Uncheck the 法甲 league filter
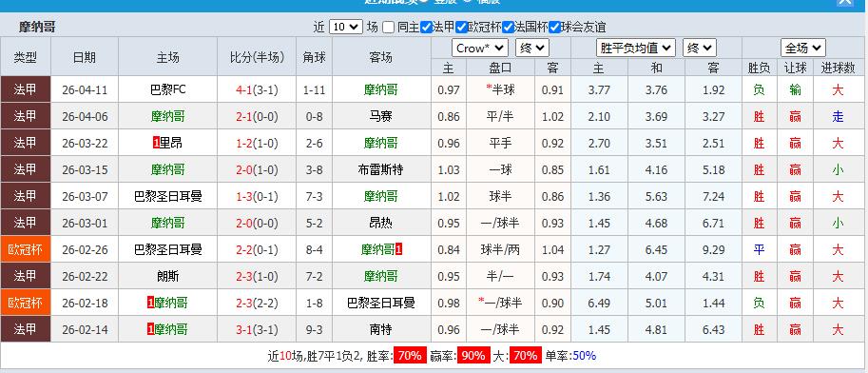This screenshot has height=373, width=868. [426, 27]
